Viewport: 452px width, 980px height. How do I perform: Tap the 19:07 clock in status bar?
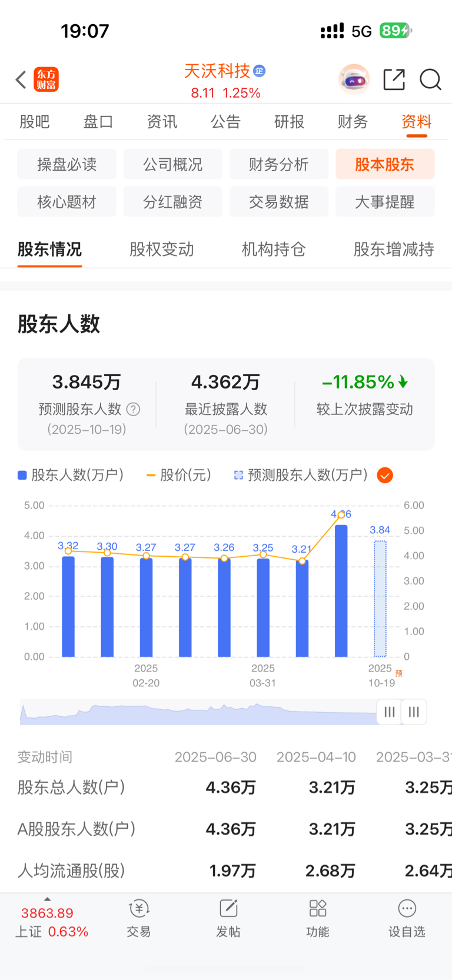click(85, 31)
